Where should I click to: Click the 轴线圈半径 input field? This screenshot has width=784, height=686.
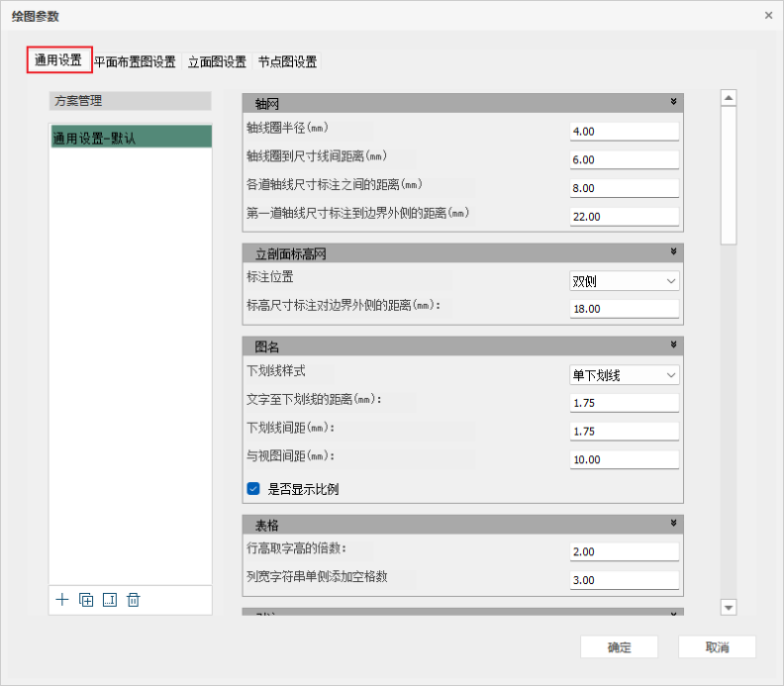coord(625,131)
